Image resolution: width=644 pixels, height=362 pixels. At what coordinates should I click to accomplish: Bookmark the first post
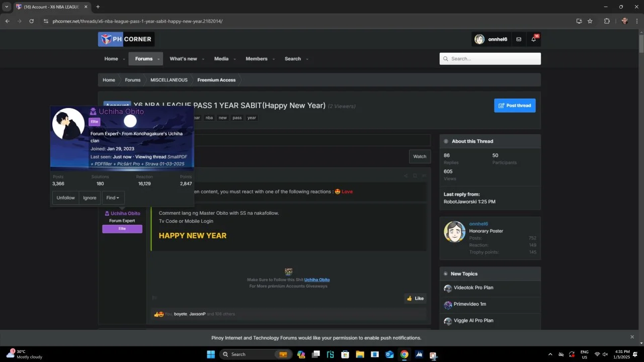[415, 176]
